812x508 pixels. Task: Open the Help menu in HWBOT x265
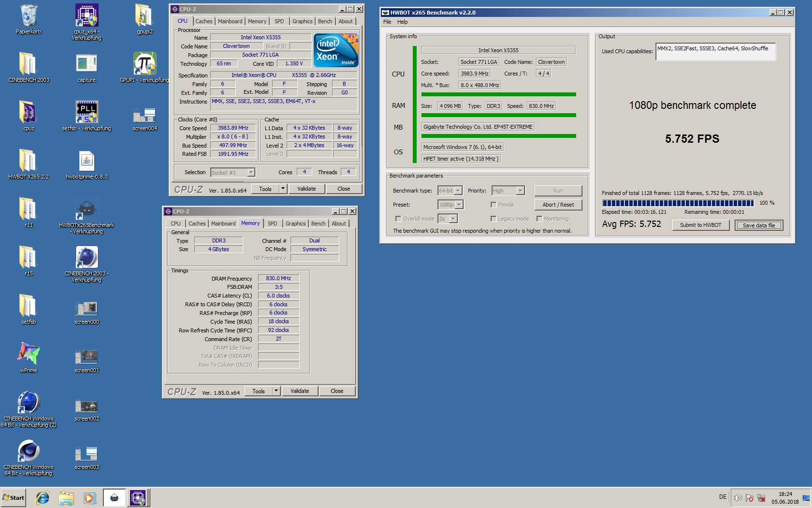click(403, 22)
